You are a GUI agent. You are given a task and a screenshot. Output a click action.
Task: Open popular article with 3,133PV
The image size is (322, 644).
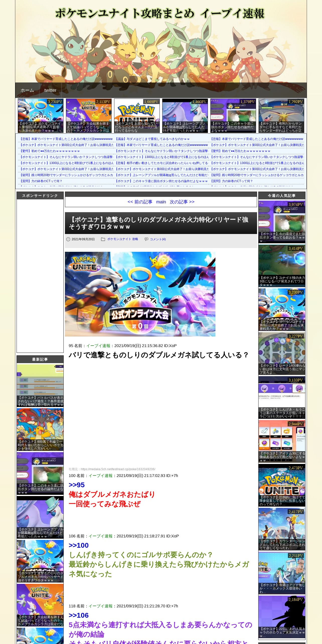(282, 397)
